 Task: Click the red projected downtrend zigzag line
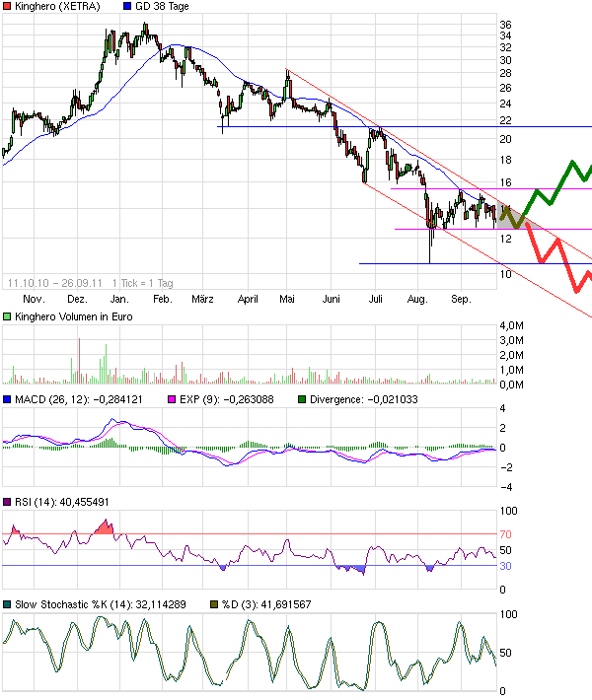(x=560, y=257)
